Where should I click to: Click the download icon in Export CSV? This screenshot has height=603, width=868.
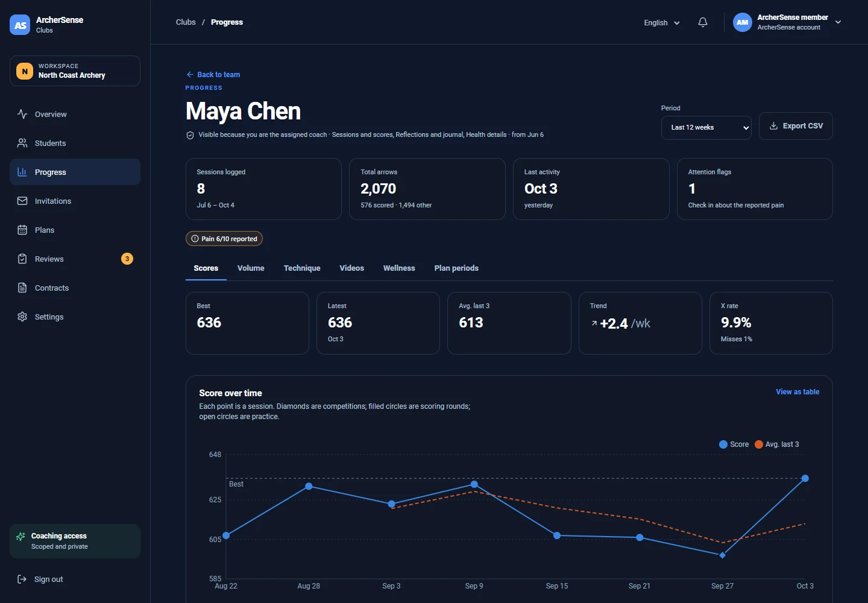click(x=773, y=126)
